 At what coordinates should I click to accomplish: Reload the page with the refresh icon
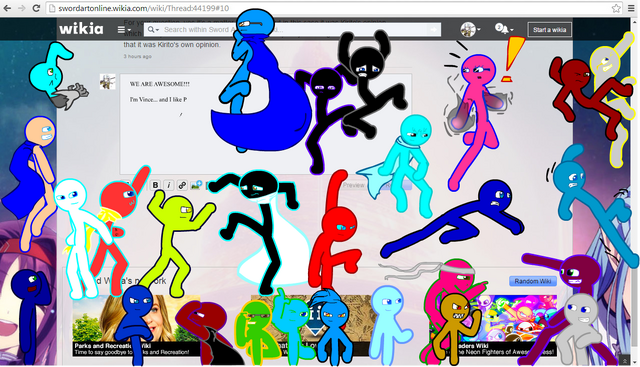click(x=36, y=8)
